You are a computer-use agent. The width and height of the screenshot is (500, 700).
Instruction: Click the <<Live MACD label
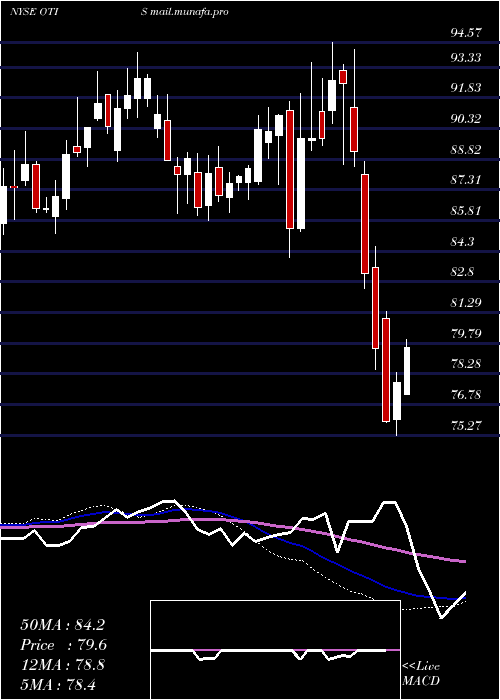[x=421, y=674]
